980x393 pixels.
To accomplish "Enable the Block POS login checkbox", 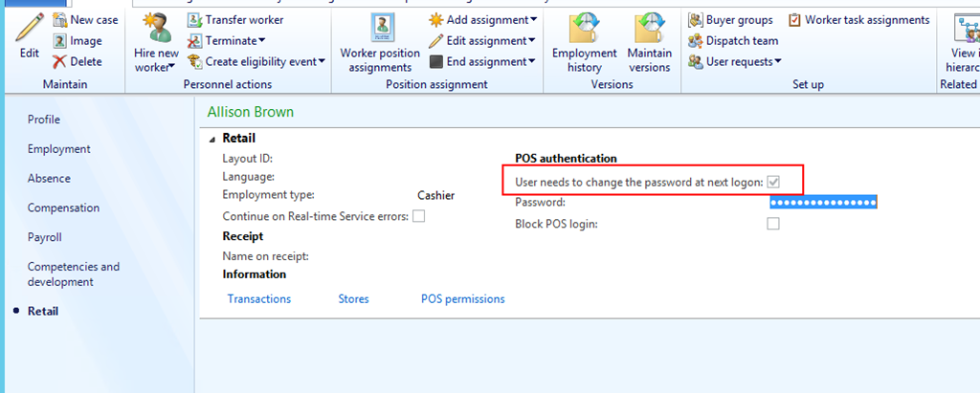I will [x=773, y=224].
